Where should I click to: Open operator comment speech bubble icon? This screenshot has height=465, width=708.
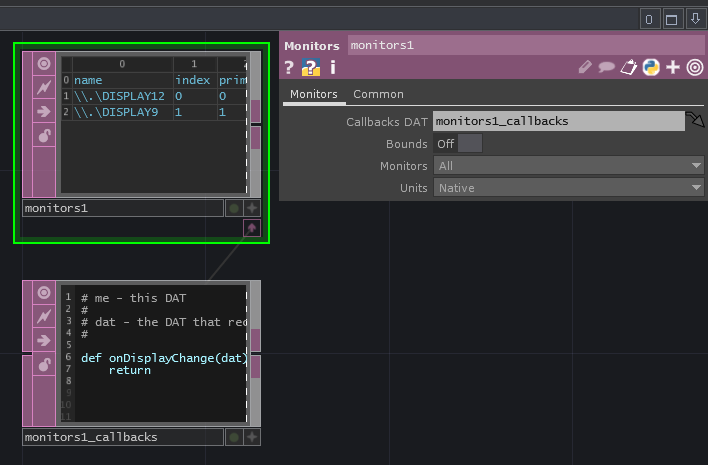tap(607, 67)
